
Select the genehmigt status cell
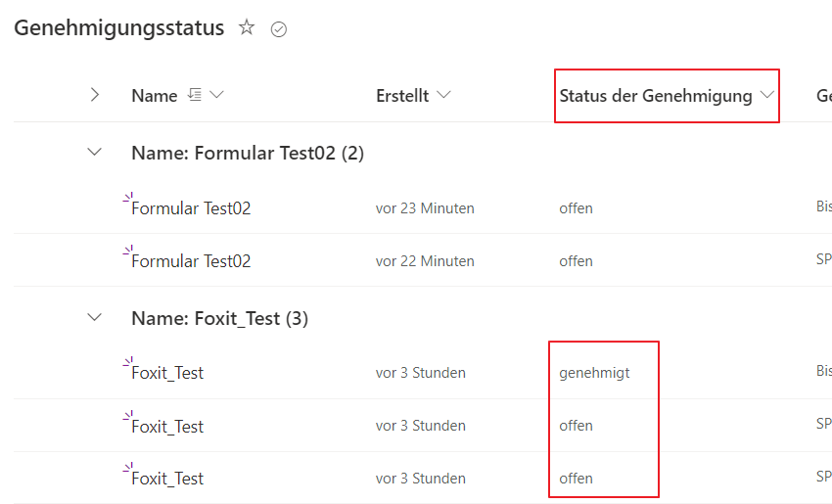click(594, 373)
